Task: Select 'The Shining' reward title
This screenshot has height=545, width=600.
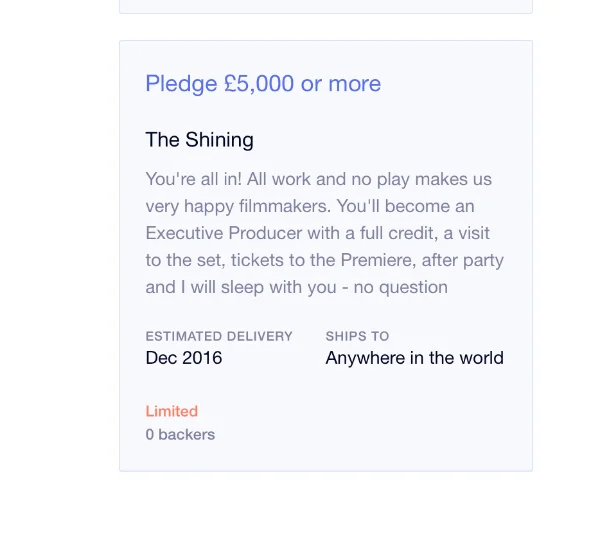Action: (x=199, y=140)
